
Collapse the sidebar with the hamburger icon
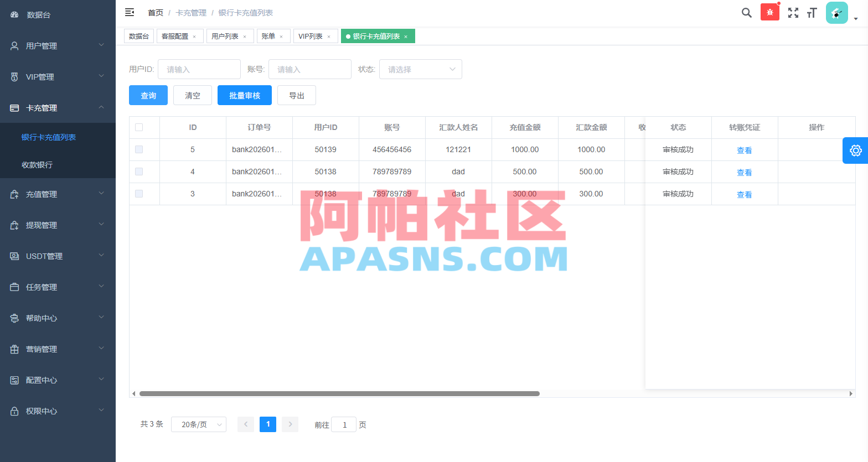130,12
